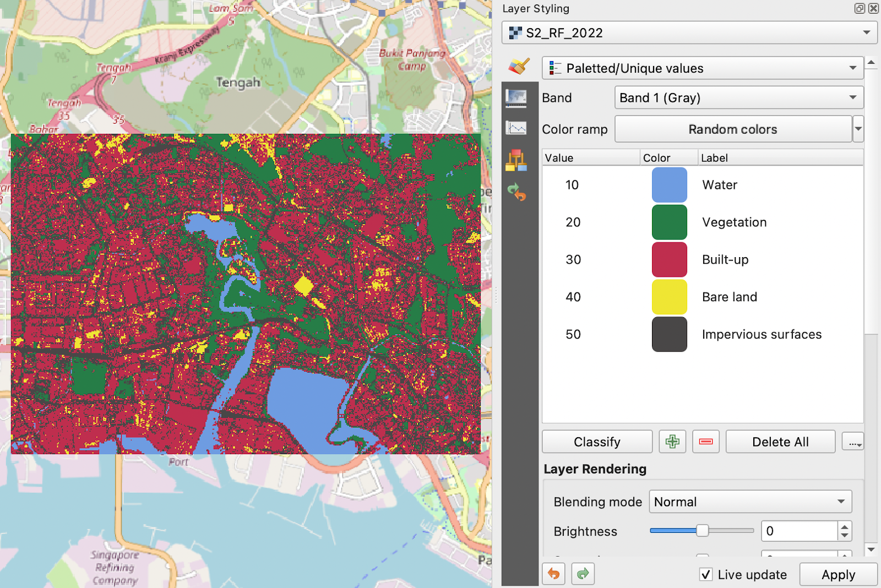This screenshot has height=588, width=881.
Task: Click the red minus remove-class button
Action: pyautogui.click(x=705, y=442)
